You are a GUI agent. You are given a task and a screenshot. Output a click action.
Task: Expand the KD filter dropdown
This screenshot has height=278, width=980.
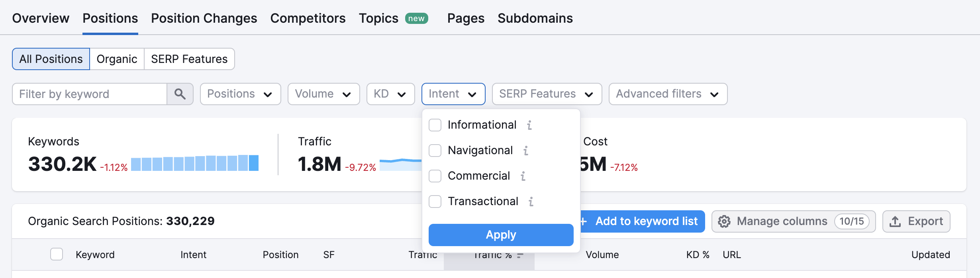pos(390,94)
